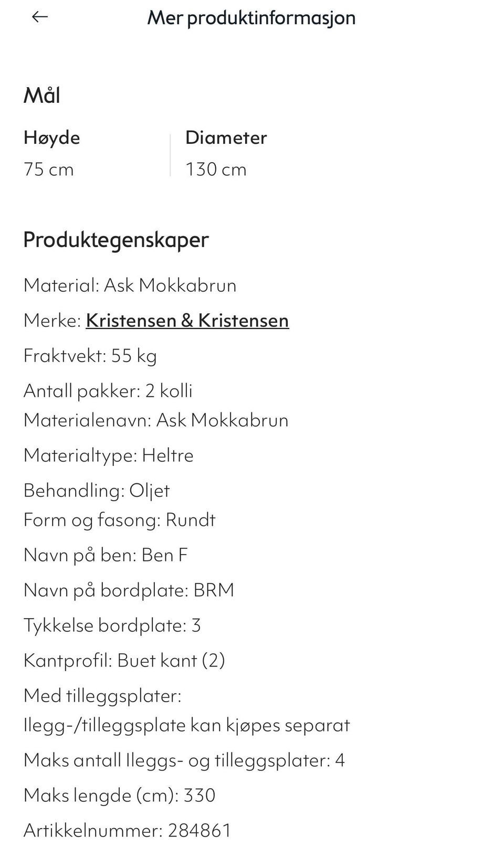This screenshot has width=504, height=868.
Task: Tap the back arrow icon
Action: (x=40, y=17)
